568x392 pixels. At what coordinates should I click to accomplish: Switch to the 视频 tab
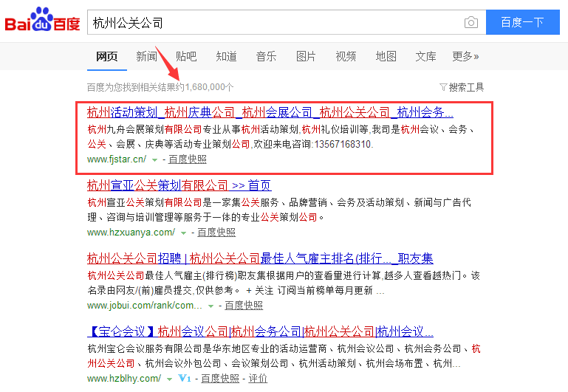pyautogui.click(x=346, y=56)
